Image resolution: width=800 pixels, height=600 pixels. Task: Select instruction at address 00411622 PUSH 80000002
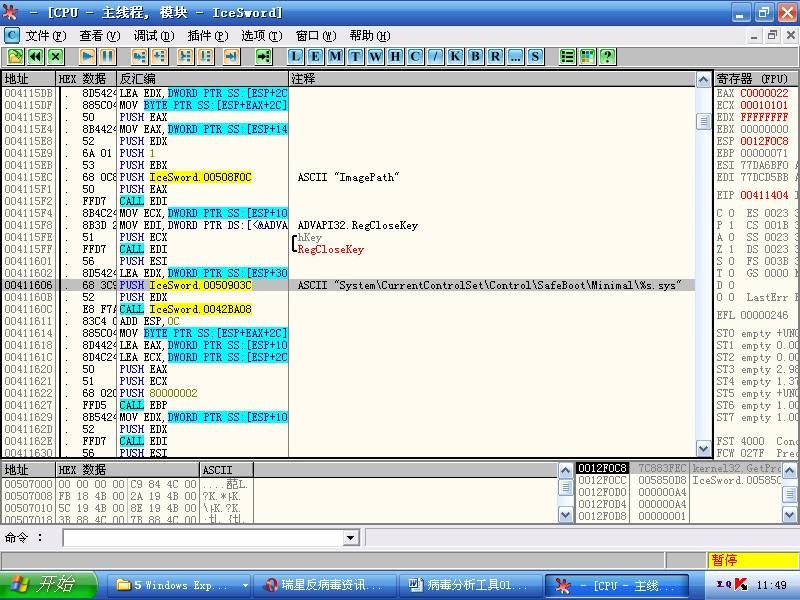[348, 393]
